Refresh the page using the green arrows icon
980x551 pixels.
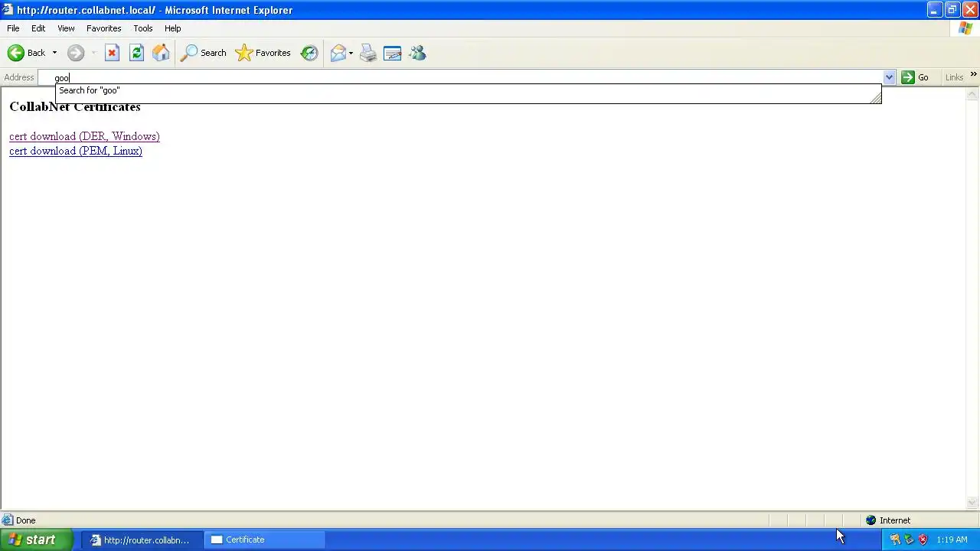(x=136, y=53)
